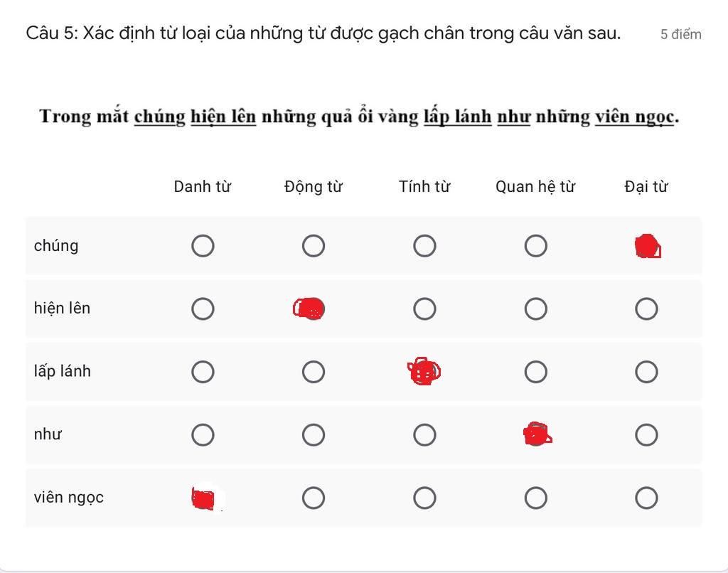This screenshot has height=573, width=728.
Task: Select Quan hệ từ for lấp lánh
Action: click(536, 372)
